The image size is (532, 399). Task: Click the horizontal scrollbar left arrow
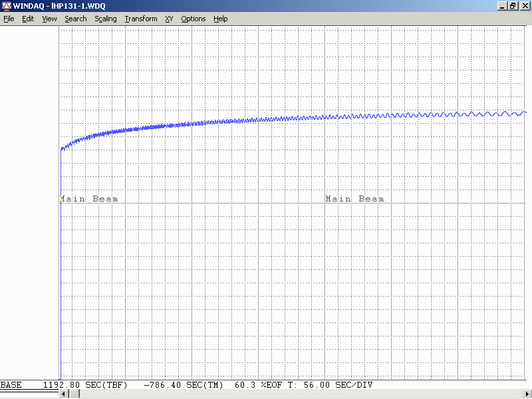[64, 394]
